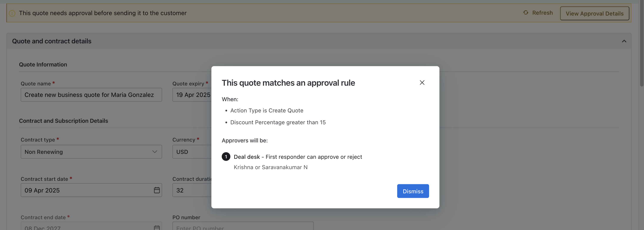
Task: Click the Refresh icon in the banner
Action: 525,13
